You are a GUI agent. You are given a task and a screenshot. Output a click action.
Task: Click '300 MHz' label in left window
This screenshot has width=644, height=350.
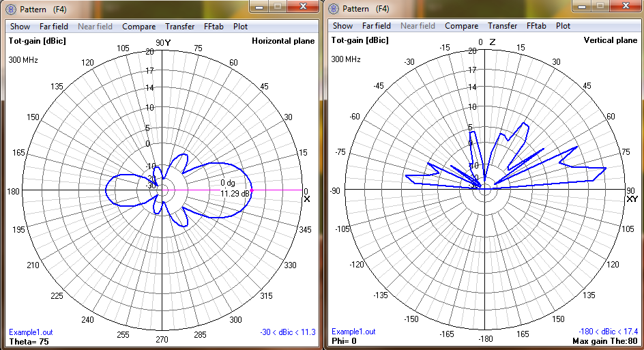(23, 60)
